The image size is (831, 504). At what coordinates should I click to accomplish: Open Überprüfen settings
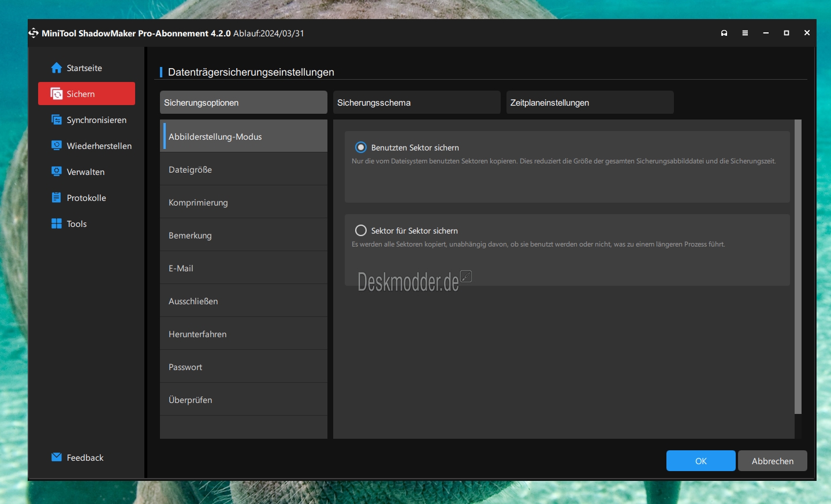point(244,400)
